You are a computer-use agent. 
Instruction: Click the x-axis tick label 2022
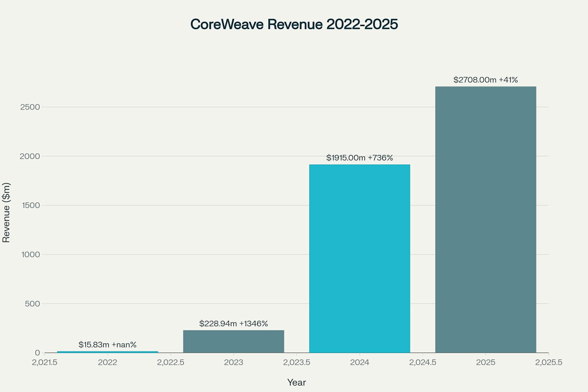pyautogui.click(x=108, y=362)
